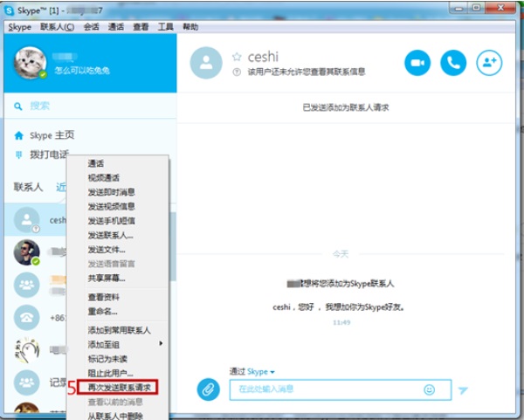This screenshot has width=524, height=420.
Task: Choose 添加到常用联系人 in the context menu
Action: (118, 330)
